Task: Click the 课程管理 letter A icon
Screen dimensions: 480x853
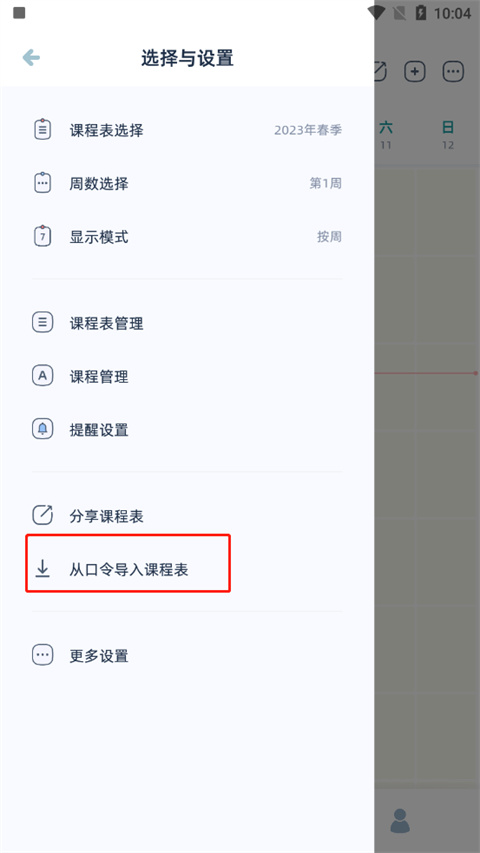Action: [x=42, y=376]
